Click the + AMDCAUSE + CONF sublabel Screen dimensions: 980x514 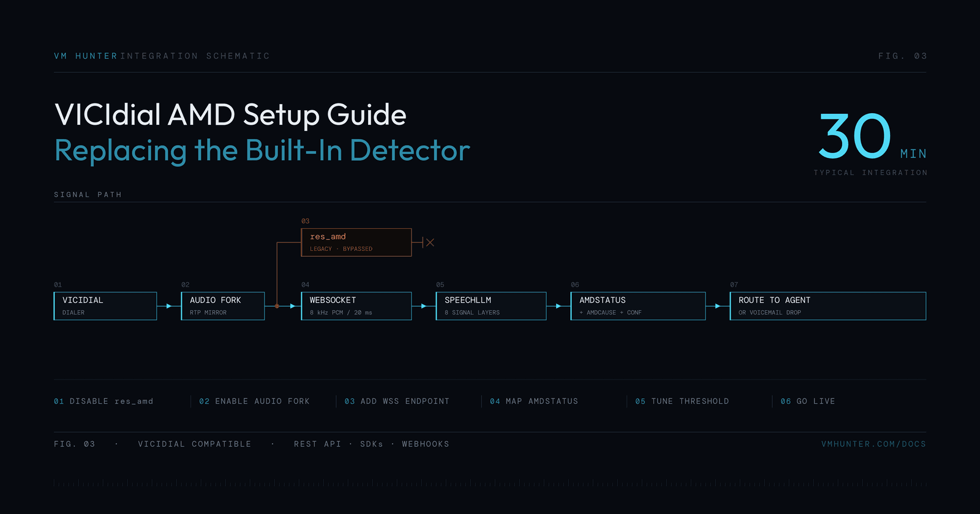coord(611,313)
